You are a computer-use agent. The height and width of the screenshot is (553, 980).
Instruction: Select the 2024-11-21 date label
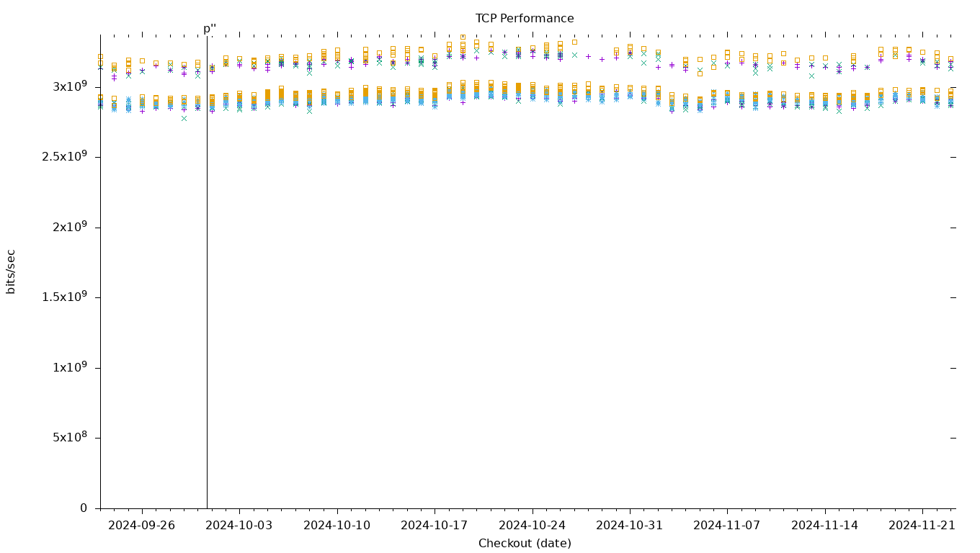tap(922, 526)
